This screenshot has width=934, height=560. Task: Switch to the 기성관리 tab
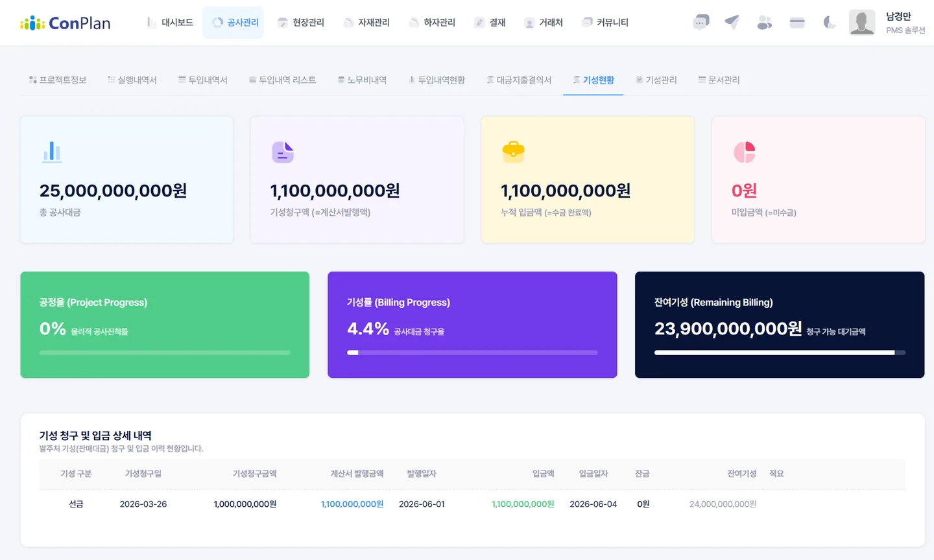[x=656, y=80]
